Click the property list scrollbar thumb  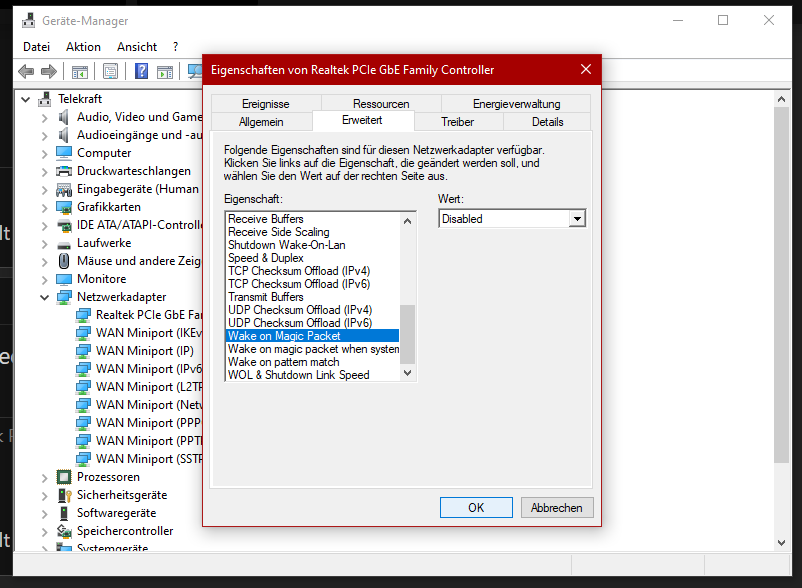pyautogui.click(x=408, y=334)
